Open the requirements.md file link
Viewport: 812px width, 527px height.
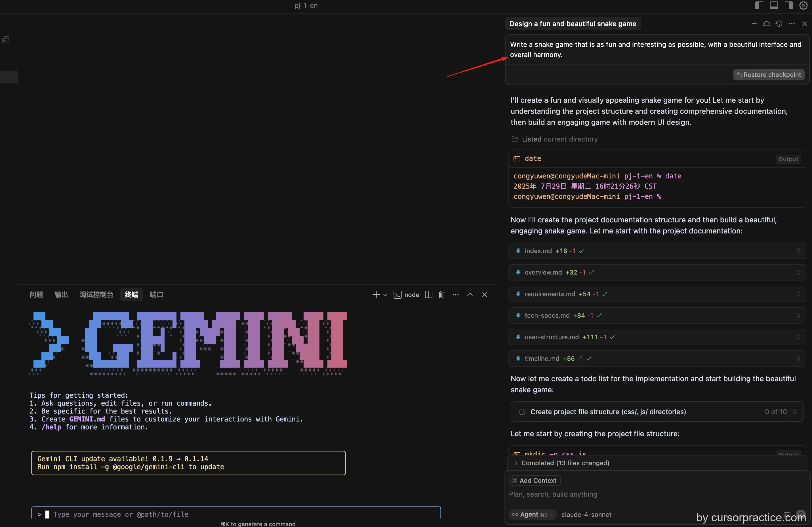click(x=550, y=294)
